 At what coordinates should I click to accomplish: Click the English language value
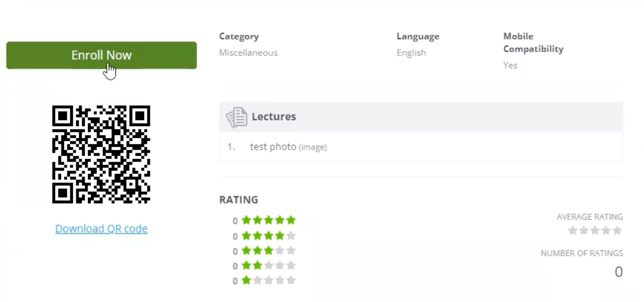[411, 53]
